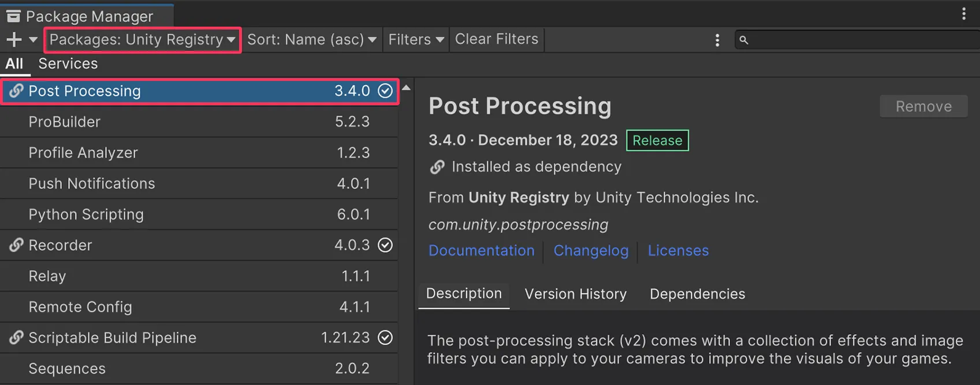Open the window kebab menu at top right
This screenshot has width=980, height=385.
(x=964, y=14)
